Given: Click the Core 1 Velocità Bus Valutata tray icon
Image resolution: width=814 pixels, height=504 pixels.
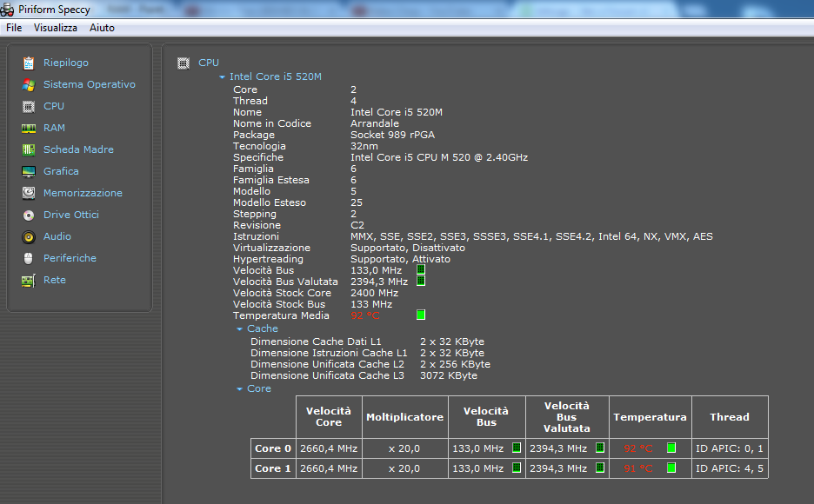Looking at the screenshot, I should coord(600,468).
